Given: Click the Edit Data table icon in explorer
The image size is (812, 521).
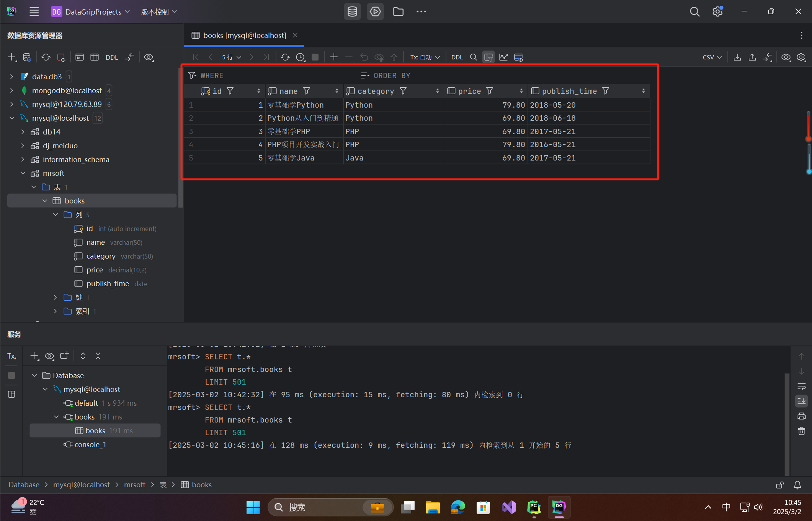Looking at the screenshot, I should (95, 57).
